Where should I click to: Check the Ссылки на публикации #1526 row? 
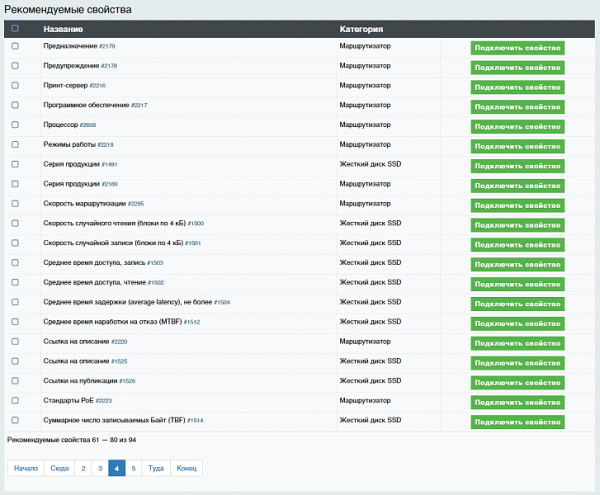pyautogui.click(x=15, y=381)
